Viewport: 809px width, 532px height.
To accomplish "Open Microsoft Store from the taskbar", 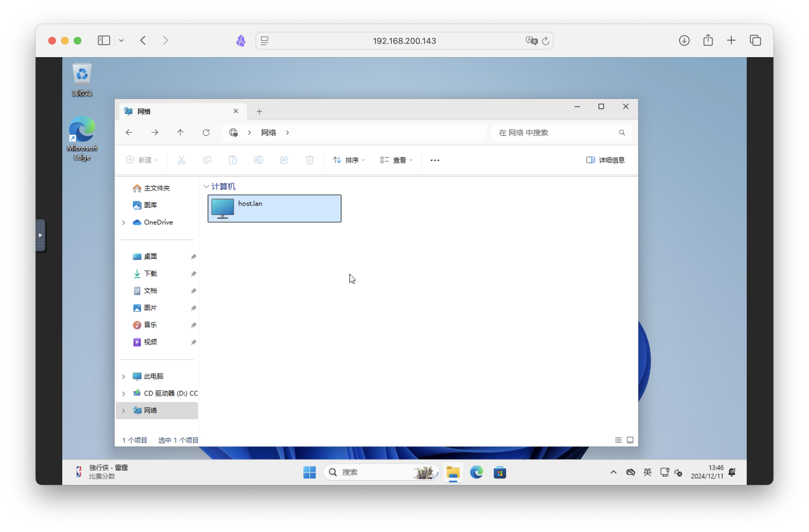I will (x=500, y=472).
